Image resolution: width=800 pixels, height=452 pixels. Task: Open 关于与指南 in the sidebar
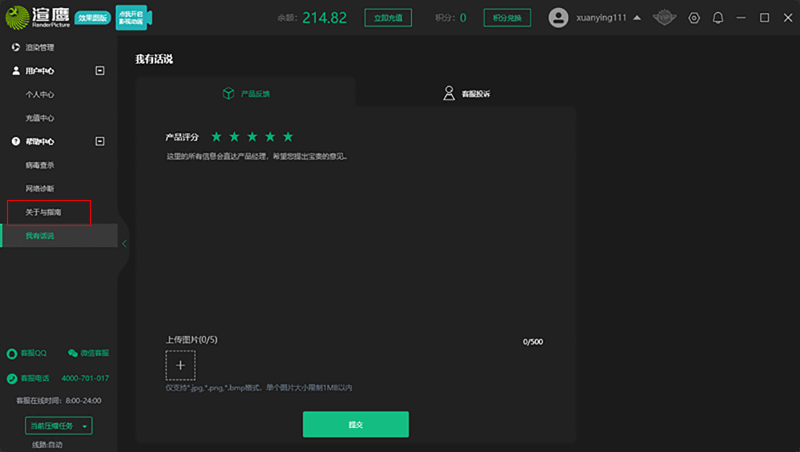point(44,212)
